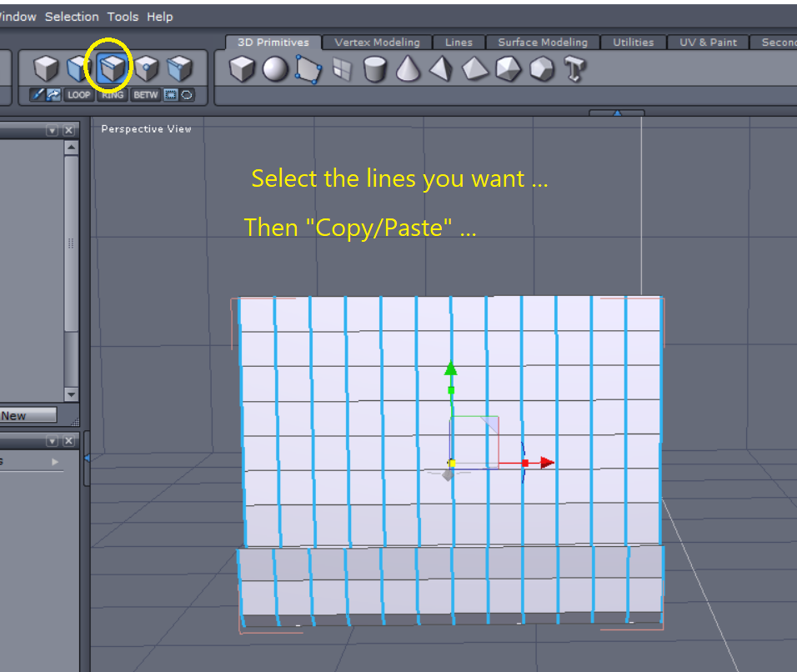The height and width of the screenshot is (672, 797).
Task: Click the BETW selection button
Action: click(146, 94)
